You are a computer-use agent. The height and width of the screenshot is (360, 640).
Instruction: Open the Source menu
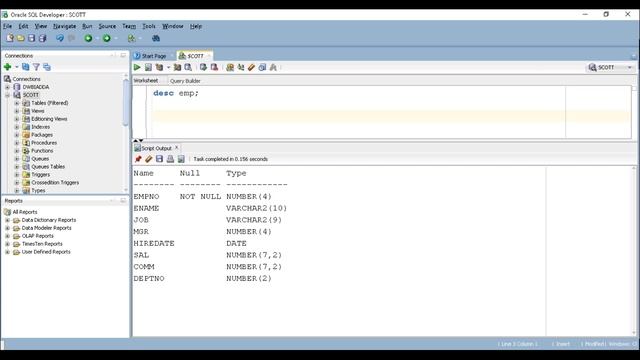[107, 26]
